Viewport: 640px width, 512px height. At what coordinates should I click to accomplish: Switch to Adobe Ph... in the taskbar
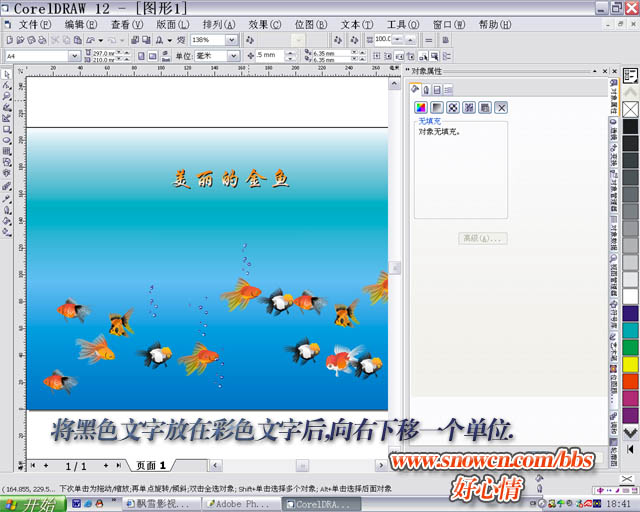241,504
